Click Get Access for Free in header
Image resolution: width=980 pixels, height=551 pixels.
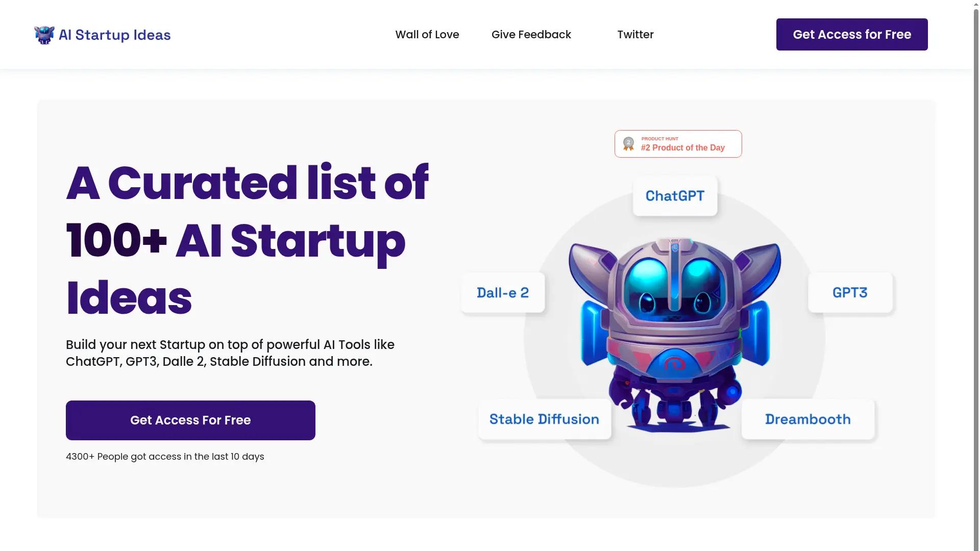(x=852, y=34)
